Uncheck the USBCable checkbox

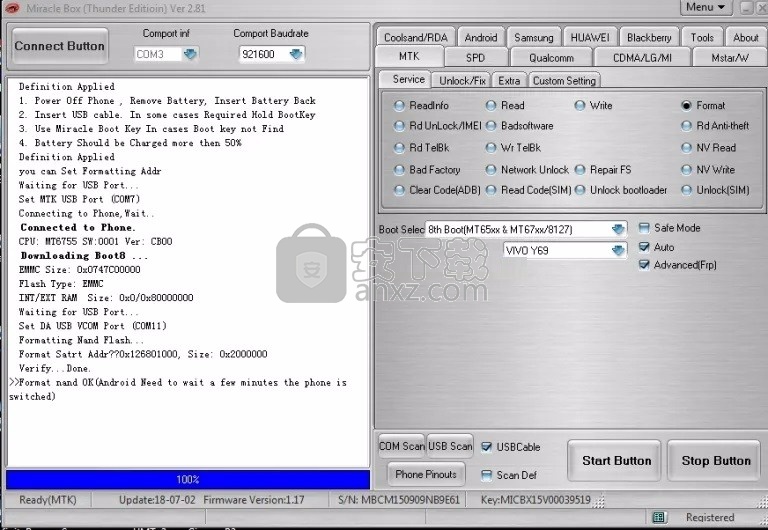(x=487, y=447)
